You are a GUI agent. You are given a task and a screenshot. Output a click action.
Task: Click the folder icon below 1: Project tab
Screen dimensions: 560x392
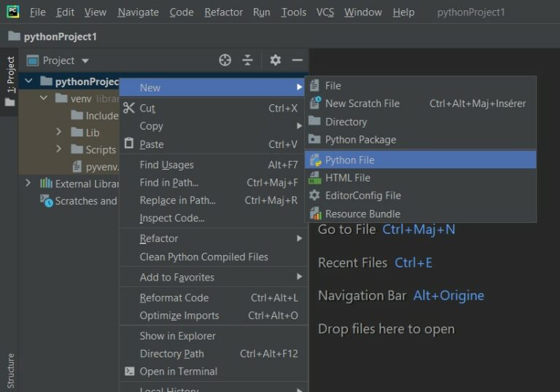pyautogui.click(x=9, y=103)
